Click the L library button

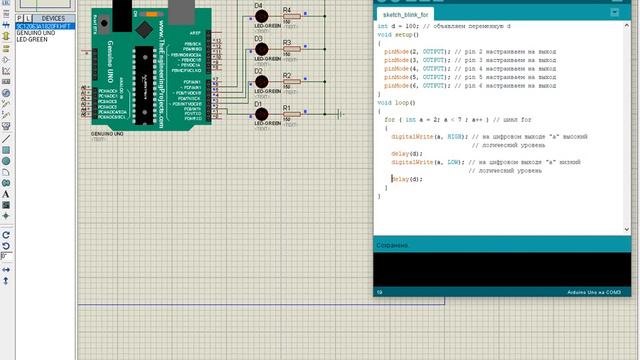(28, 18)
